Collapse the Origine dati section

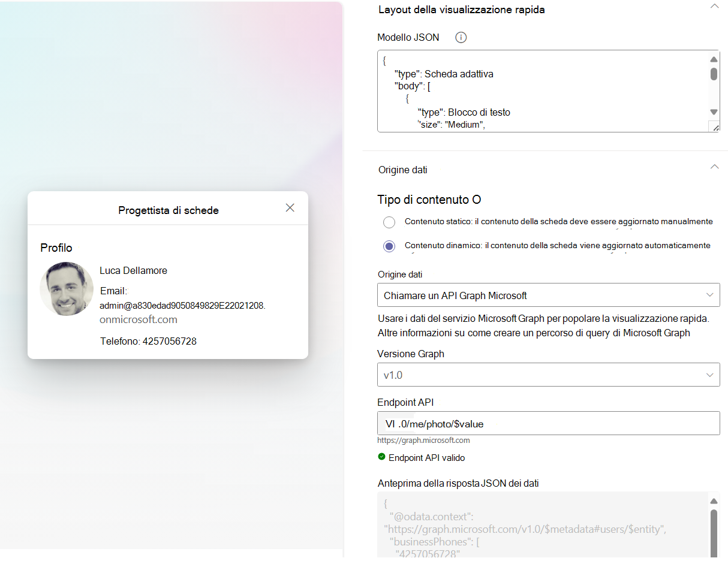[x=714, y=167]
